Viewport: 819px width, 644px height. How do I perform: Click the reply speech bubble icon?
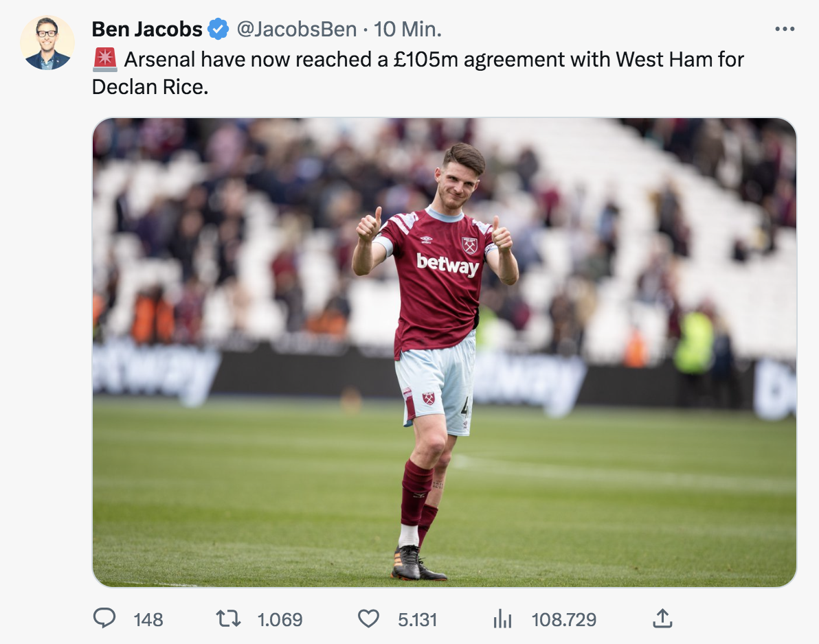[x=104, y=619]
